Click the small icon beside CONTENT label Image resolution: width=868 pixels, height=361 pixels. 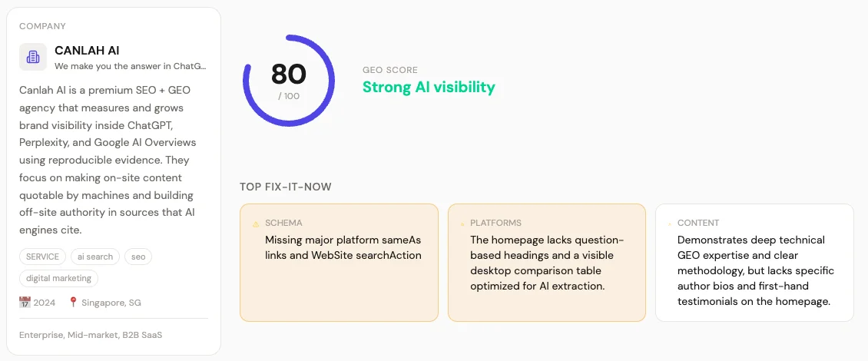[670, 224]
